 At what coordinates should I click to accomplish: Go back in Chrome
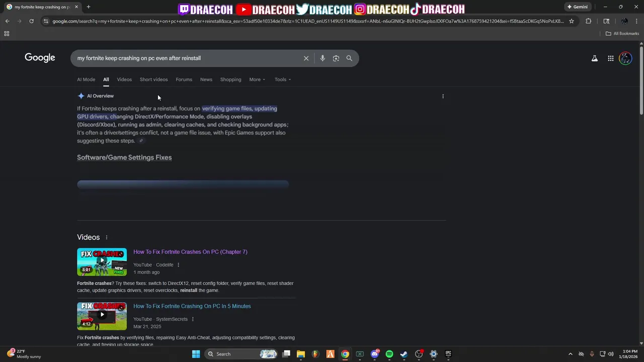tap(7, 21)
